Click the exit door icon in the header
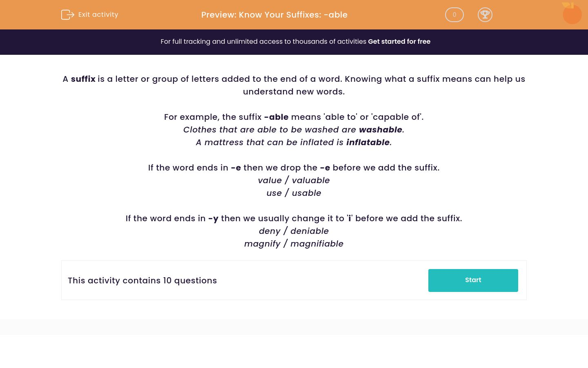Viewport: 588px width, 368px height. 68,15
